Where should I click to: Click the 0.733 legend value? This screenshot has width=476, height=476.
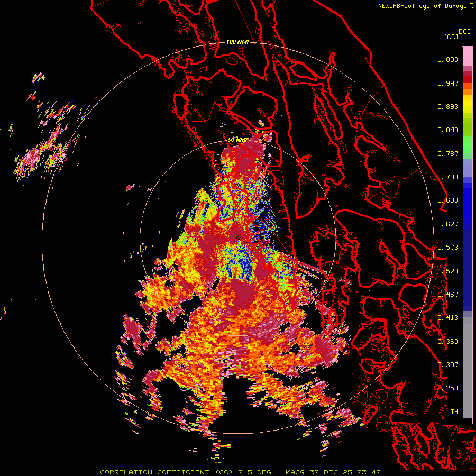pos(448,177)
